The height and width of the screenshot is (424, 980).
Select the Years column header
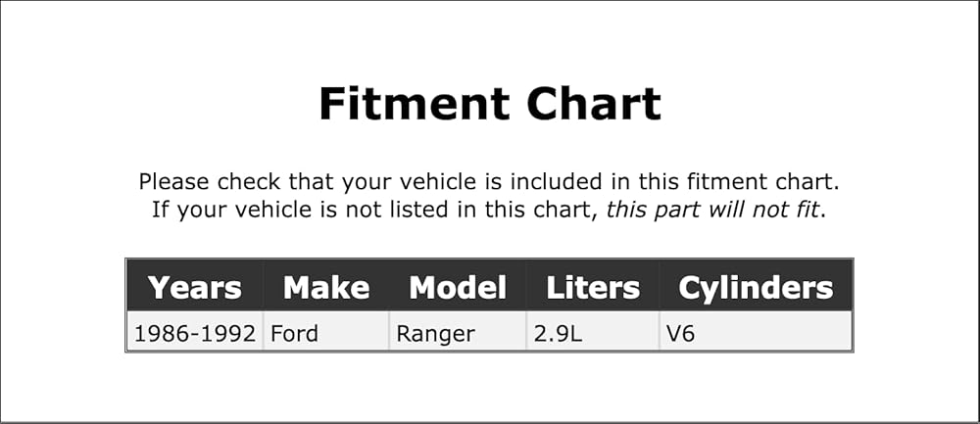tap(194, 287)
